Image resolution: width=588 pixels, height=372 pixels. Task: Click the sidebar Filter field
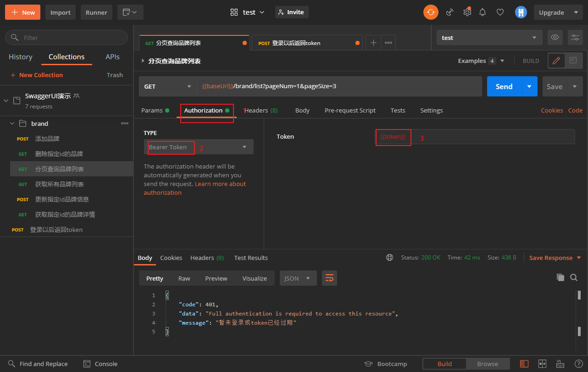tap(67, 38)
